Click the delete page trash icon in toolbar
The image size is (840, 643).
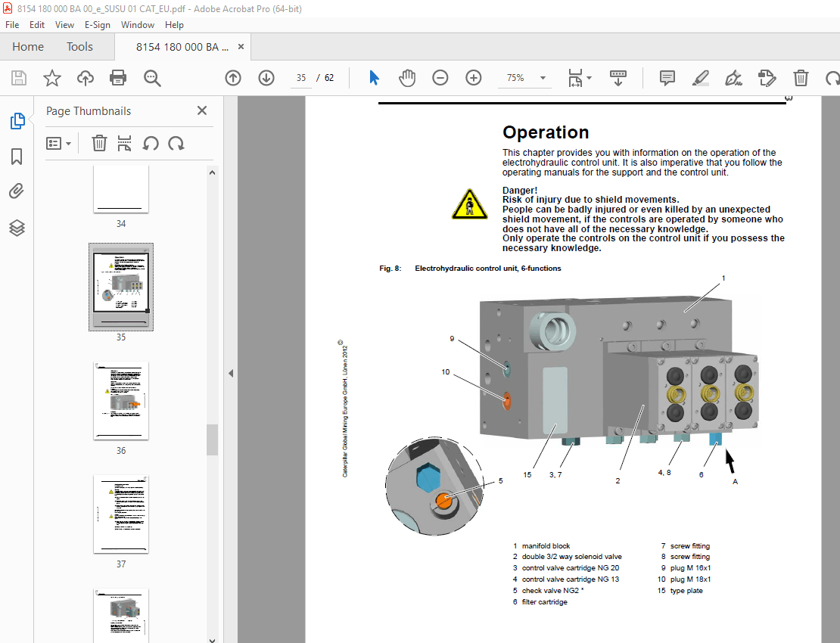point(801,78)
